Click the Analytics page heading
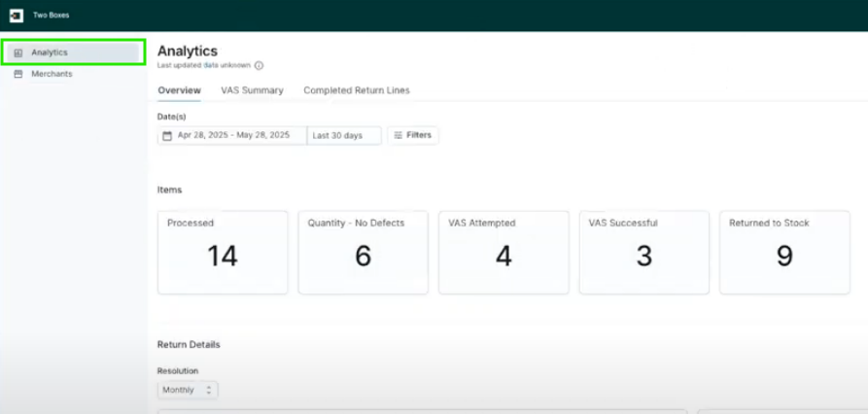 coord(188,51)
